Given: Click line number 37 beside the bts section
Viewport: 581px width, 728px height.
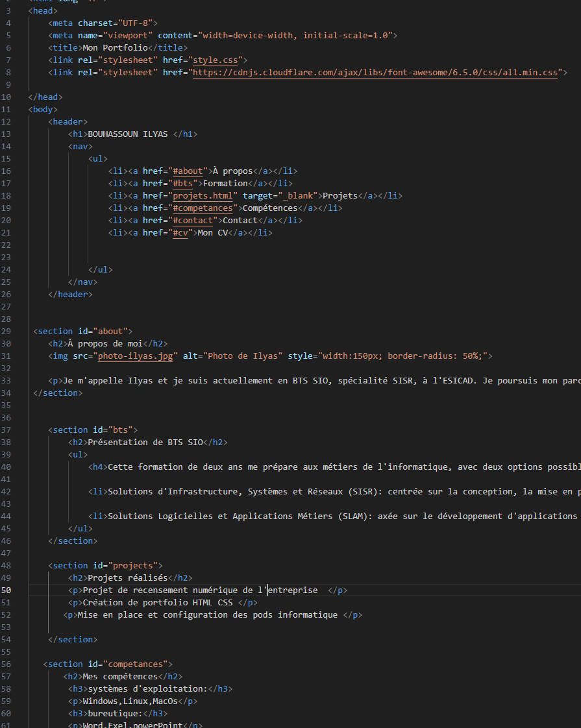Looking at the screenshot, I should 6,430.
